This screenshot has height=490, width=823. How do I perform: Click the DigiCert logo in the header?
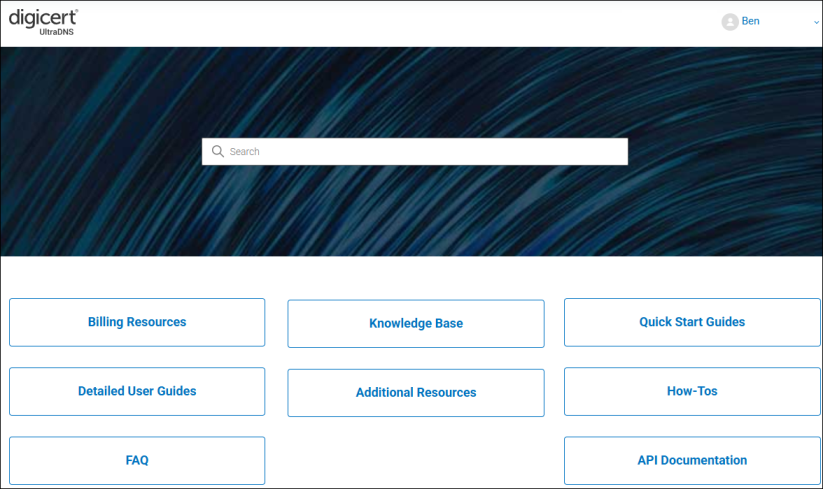[43, 17]
